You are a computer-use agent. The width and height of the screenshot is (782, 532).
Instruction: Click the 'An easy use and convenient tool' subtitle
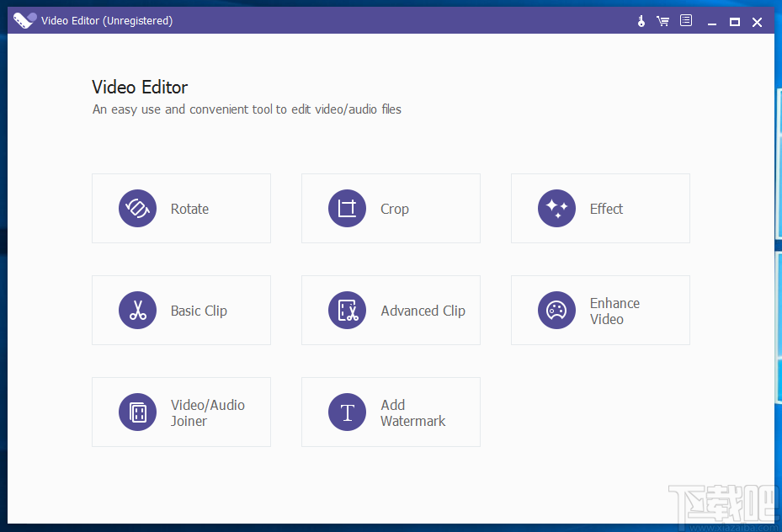tap(247, 109)
